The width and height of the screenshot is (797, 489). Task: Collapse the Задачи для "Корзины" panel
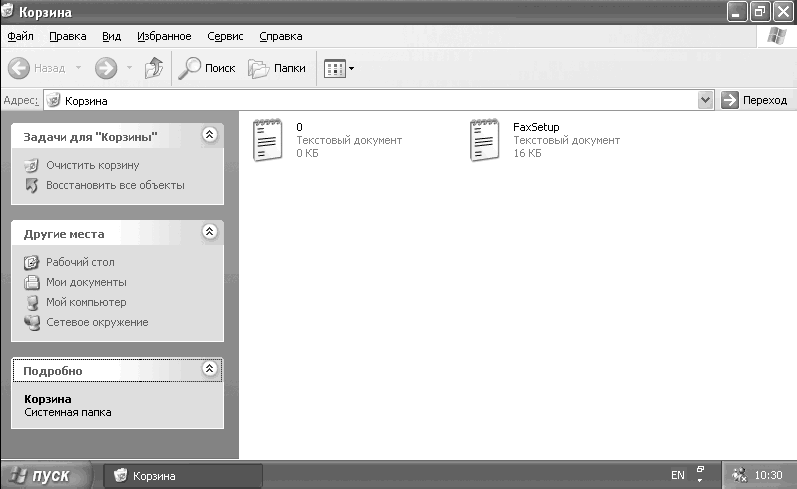(x=209, y=135)
